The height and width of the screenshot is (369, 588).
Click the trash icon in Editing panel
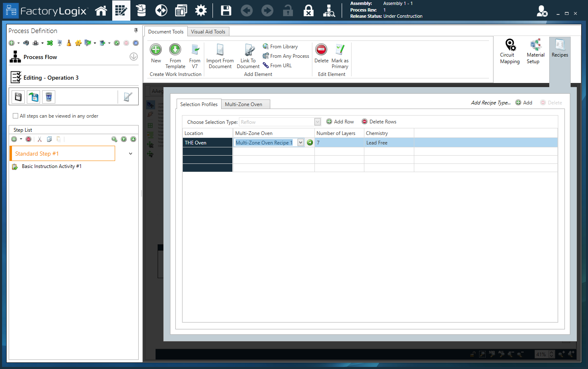(48, 97)
